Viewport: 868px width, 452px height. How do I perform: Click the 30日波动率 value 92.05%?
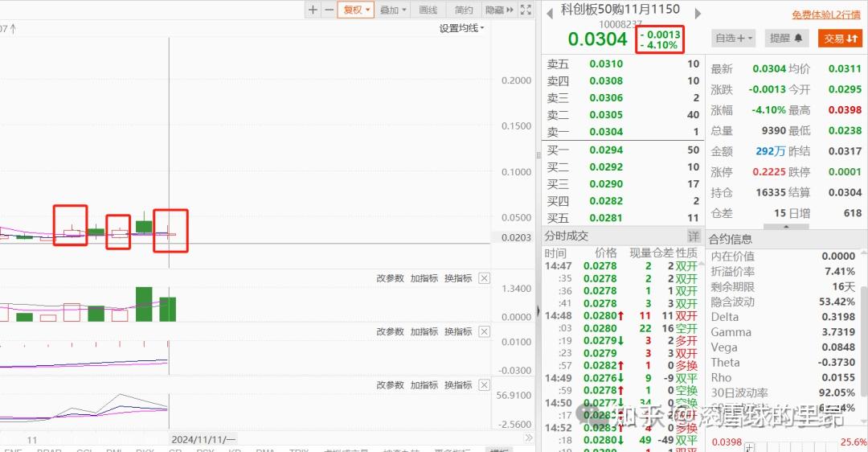[x=837, y=392]
